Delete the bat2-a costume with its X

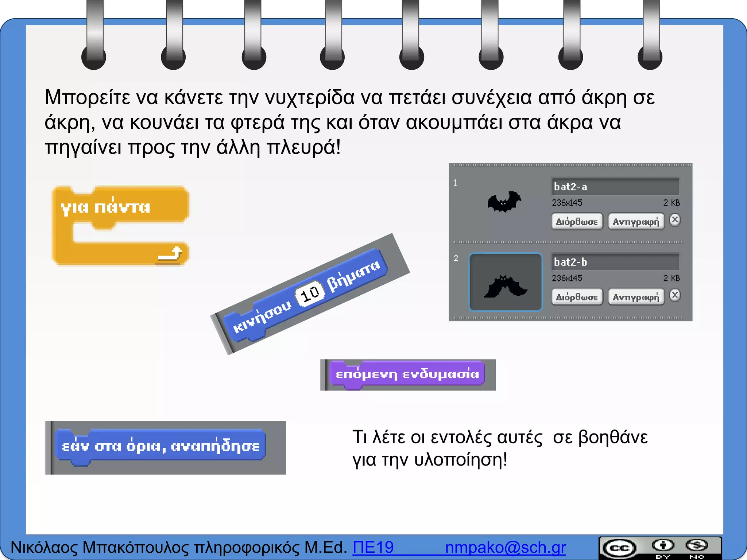[675, 220]
